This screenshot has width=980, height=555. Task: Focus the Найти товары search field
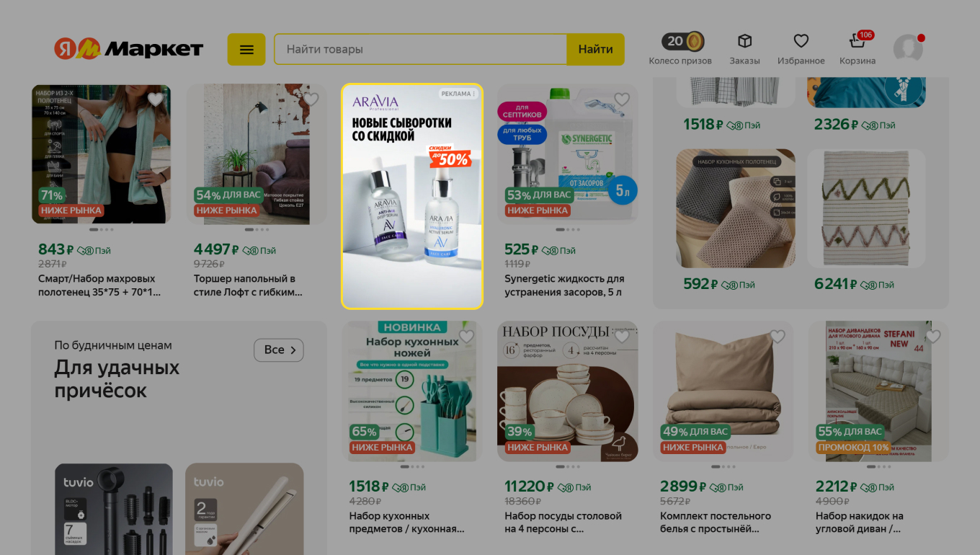(420, 50)
